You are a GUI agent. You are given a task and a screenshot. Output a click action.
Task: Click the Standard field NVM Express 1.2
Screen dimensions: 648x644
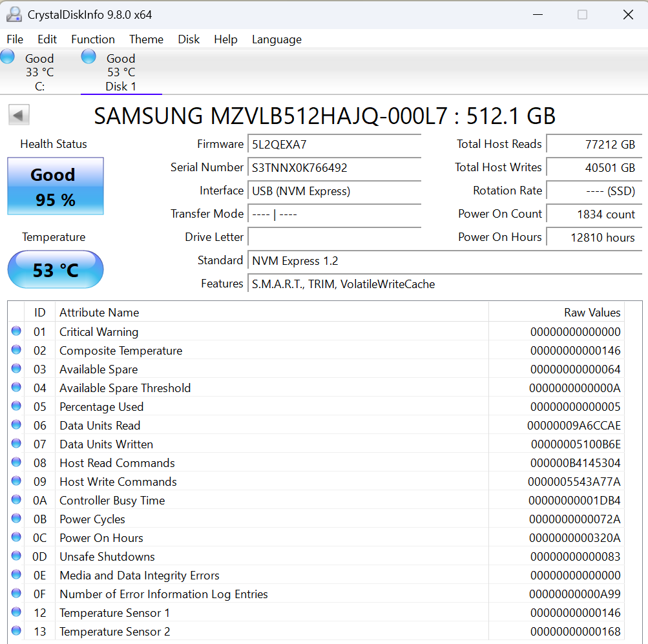tap(444, 261)
